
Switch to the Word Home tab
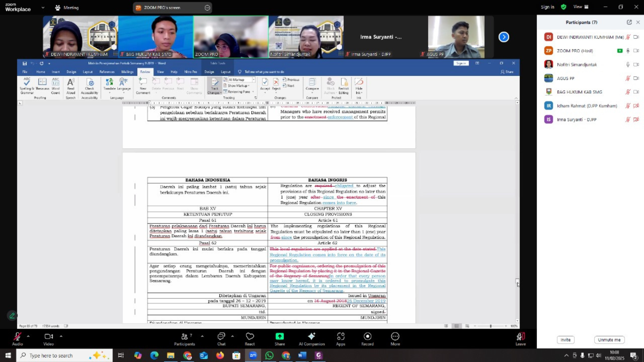point(41,72)
